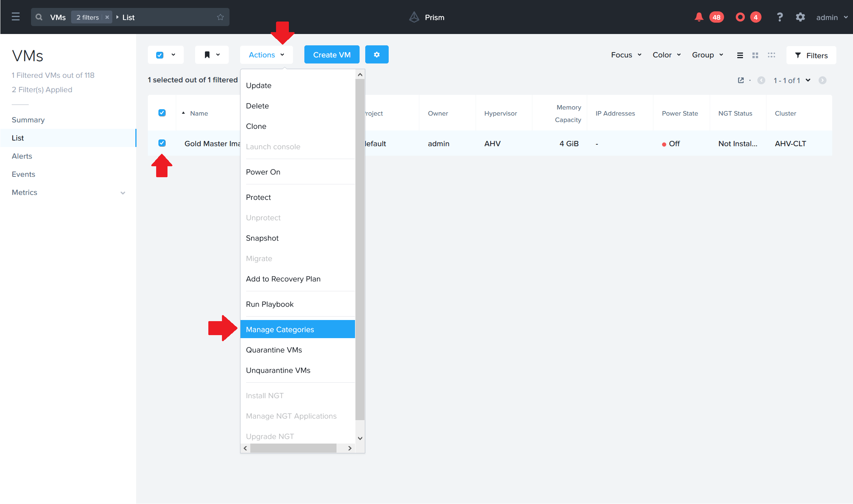
Task: Go to next page arrow
Action: [x=822, y=80]
